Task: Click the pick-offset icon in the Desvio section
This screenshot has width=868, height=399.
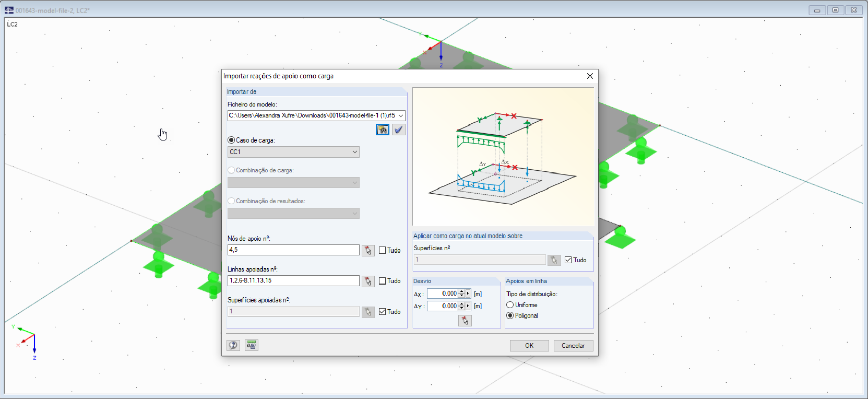Action: 465,320
